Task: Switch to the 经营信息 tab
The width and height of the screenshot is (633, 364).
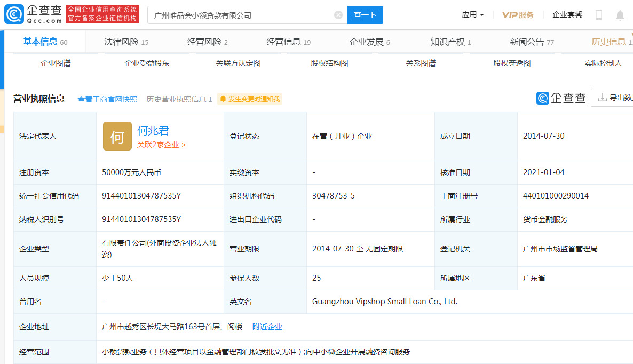Action: (x=288, y=42)
